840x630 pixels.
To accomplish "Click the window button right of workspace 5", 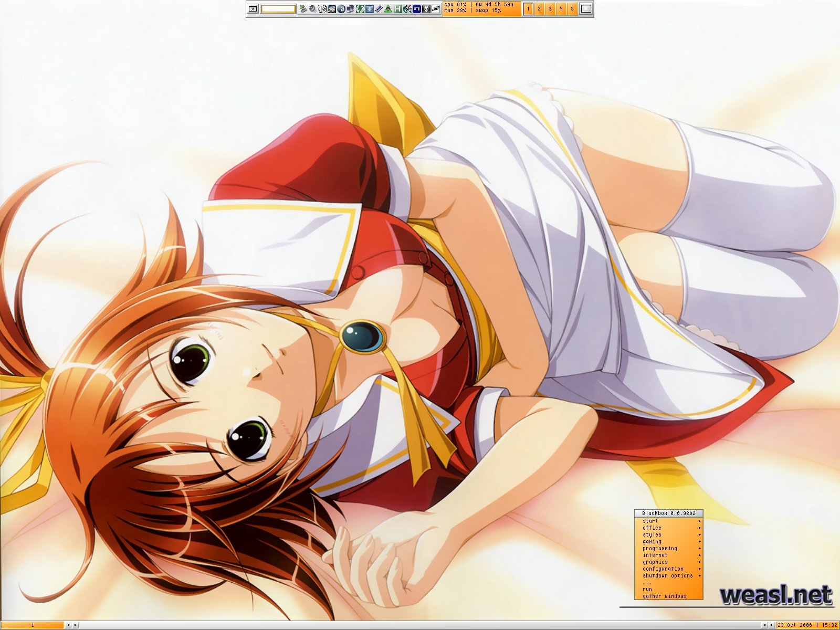I will tap(586, 8).
